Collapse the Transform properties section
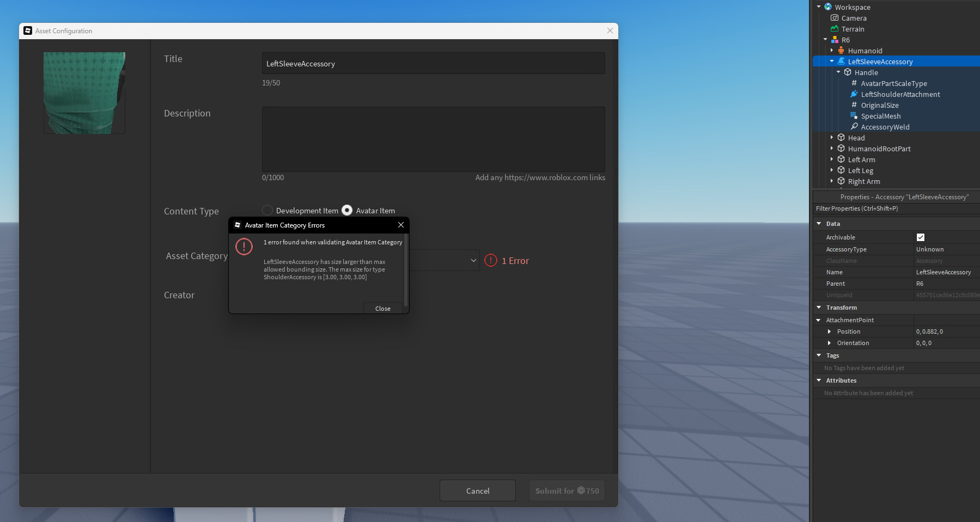Screen dimensions: 980x522 tap(819, 308)
